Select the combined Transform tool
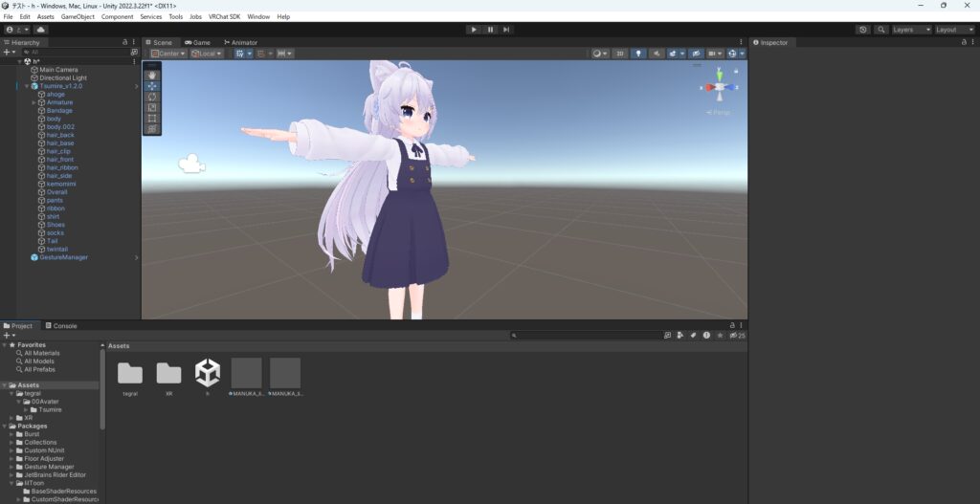The width and height of the screenshot is (980, 504). click(x=152, y=129)
